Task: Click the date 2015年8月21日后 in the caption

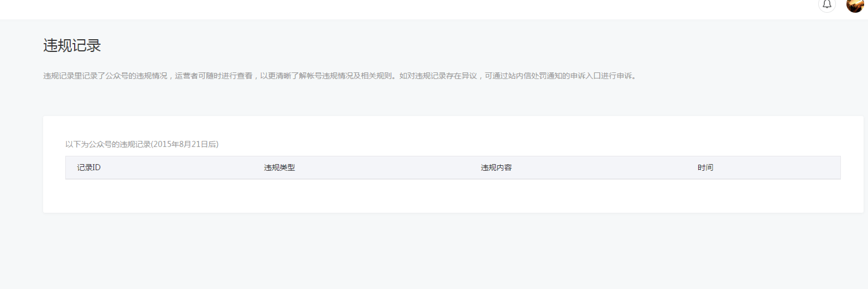Action: coord(184,144)
